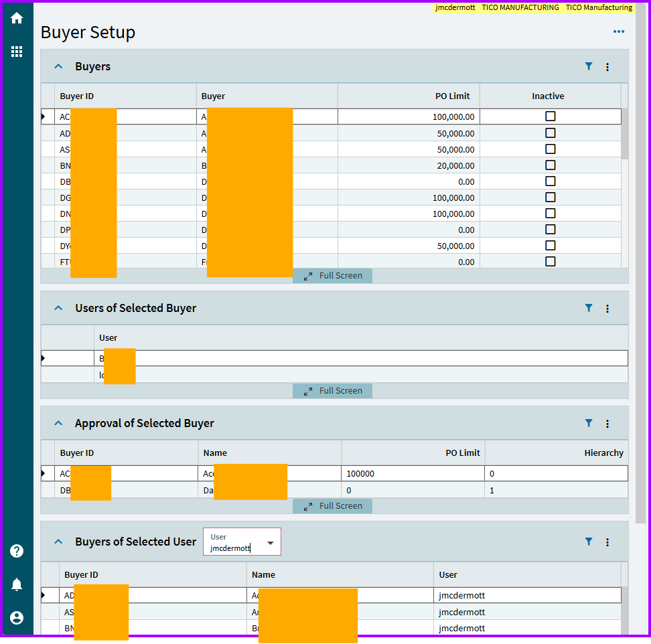
Task: Check Inactive box for the 100,000.00 first row
Action: [x=550, y=116]
